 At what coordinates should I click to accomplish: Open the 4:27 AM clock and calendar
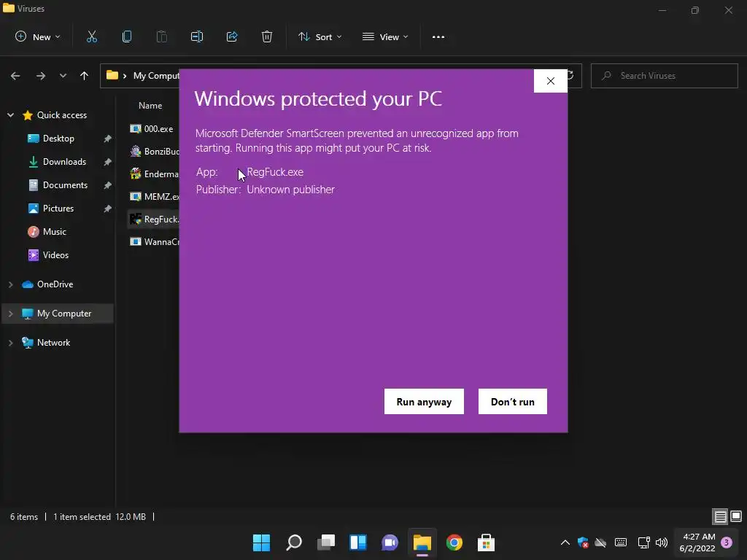697,542
